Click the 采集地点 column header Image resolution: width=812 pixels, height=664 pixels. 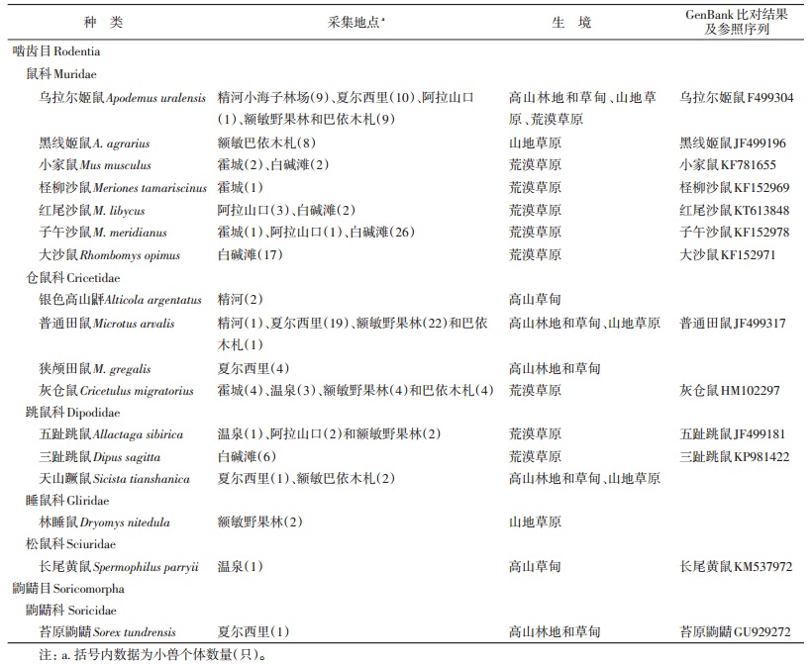357,22
